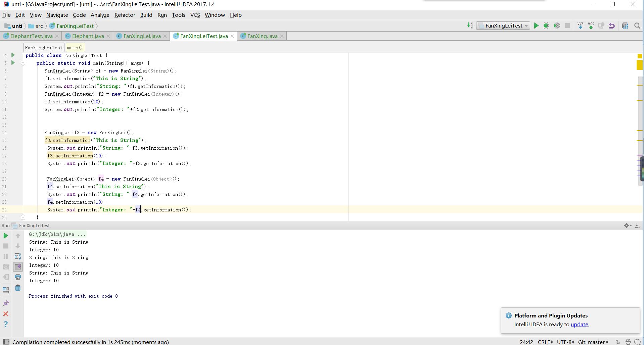This screenshot has width=644, height=345.
Task: Commit changes using the VCS up-arrow icon
Action: [591, 26]
